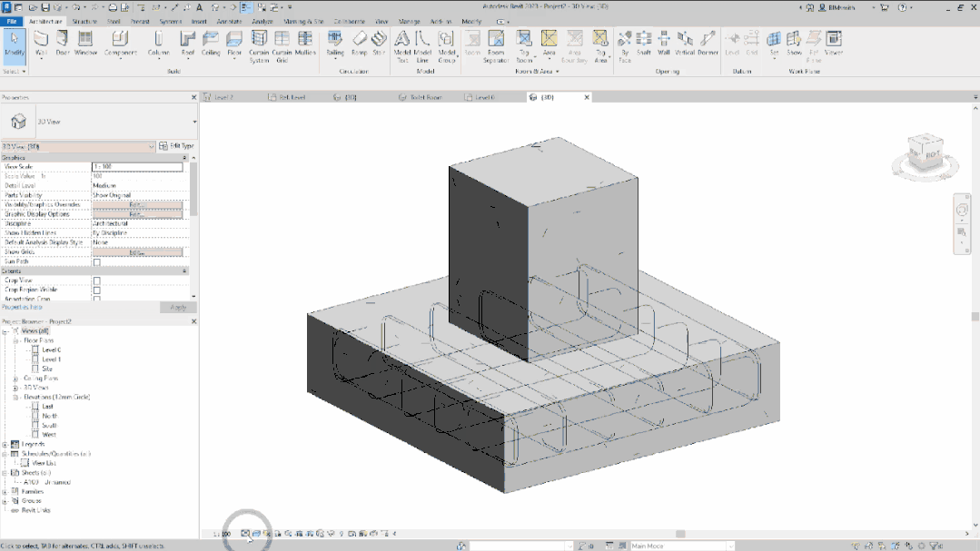Open the work plane Viewer

[834, 44]
